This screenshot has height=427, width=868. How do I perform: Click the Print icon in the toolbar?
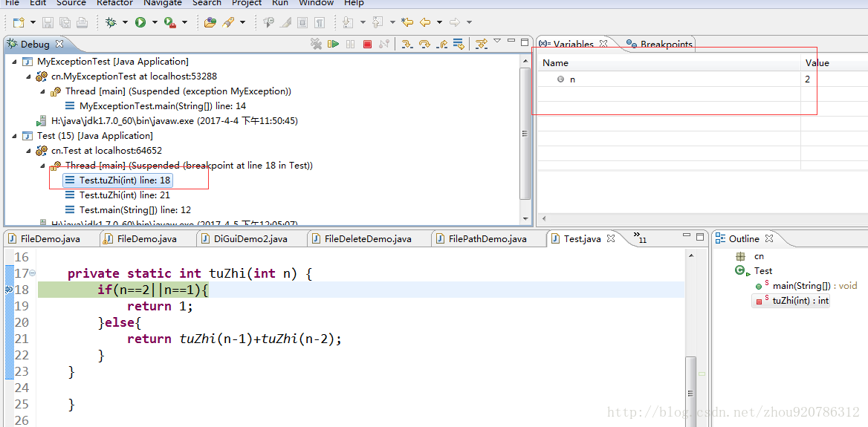pyautogui.click(x=82, y=23)
